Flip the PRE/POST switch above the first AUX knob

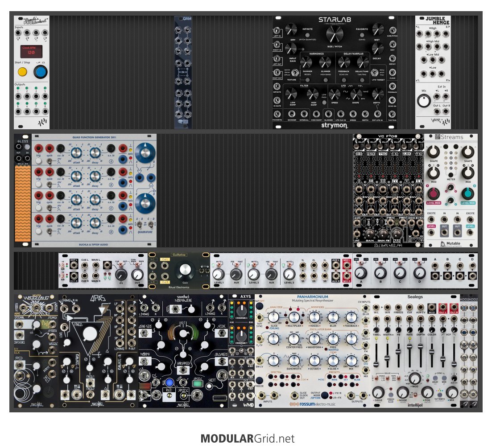point(236,264)
